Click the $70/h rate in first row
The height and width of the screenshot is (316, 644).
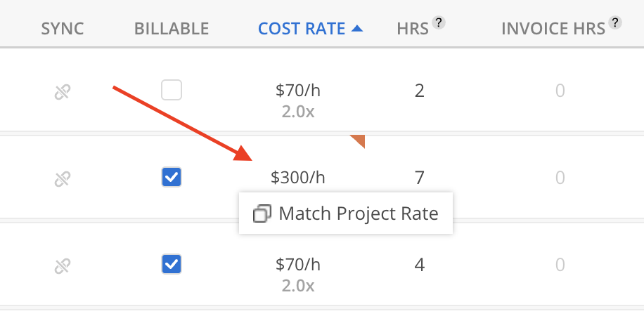[298, 91]
